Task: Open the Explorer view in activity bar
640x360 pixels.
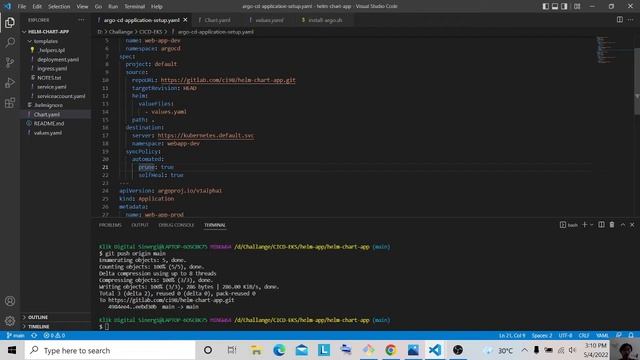Action: (10, 22)
